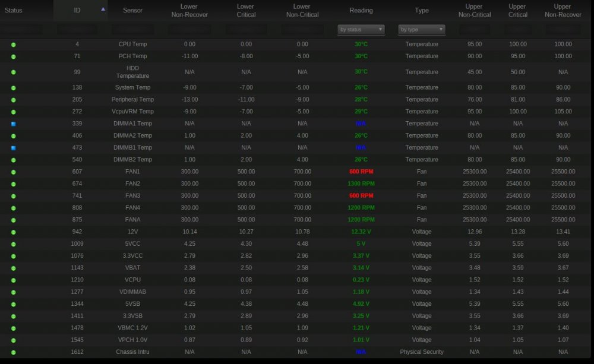Click the VDIMMAB sensor name

pos(132,292)
